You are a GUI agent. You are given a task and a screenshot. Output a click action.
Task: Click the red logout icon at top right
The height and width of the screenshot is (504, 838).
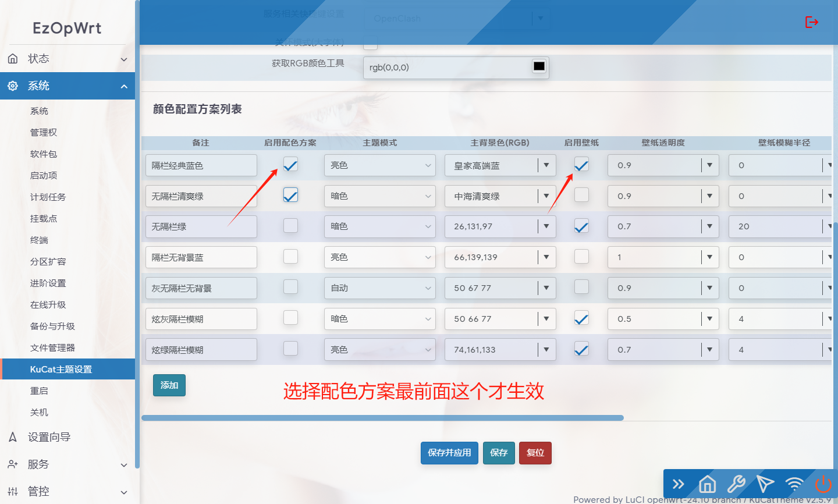(811, 22)
